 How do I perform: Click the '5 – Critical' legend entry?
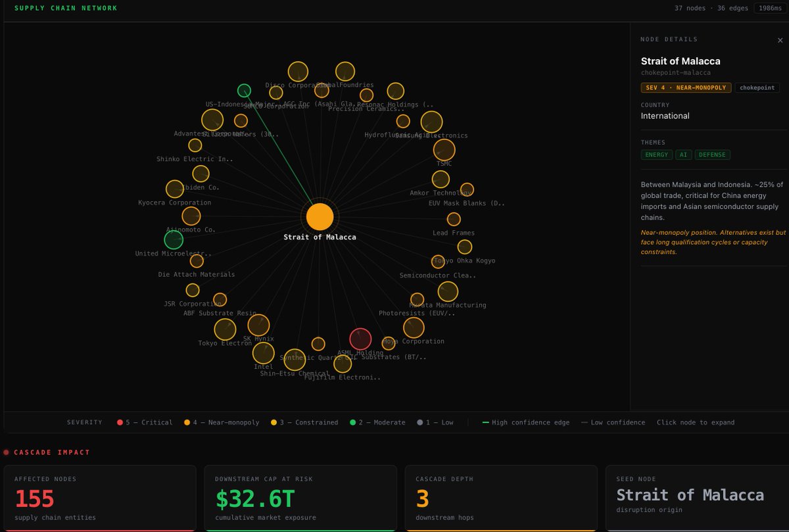(145, 422)
